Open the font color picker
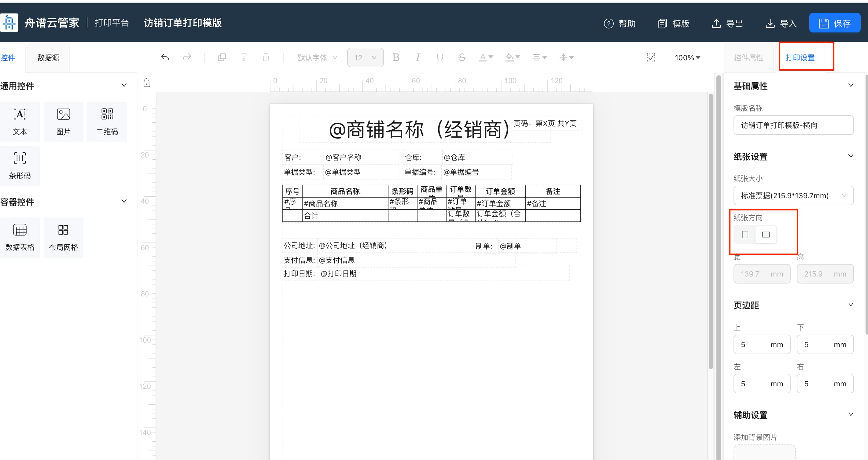 (x=486, y=57)
